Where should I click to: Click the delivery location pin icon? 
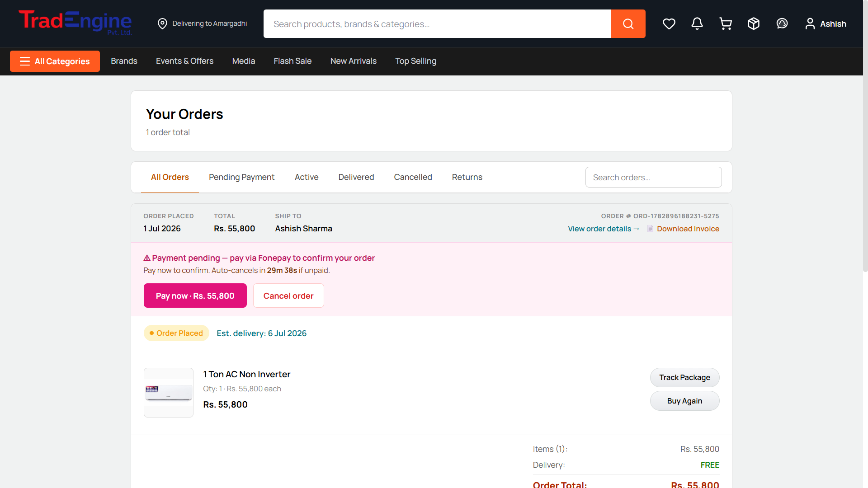point(162,23)
